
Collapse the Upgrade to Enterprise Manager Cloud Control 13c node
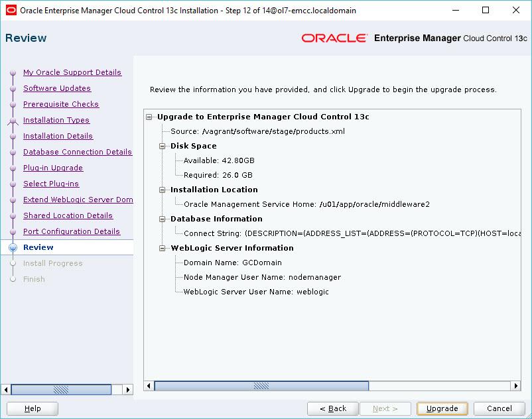149,117
